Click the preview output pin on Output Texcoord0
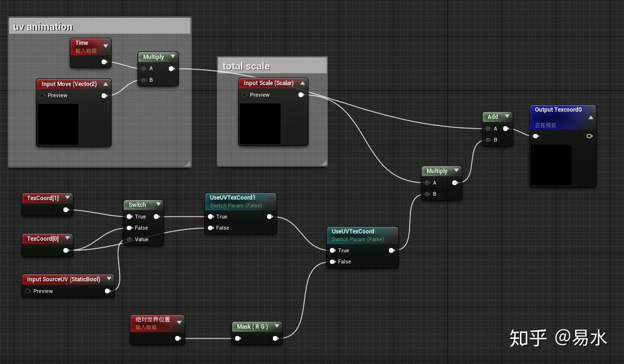 590,136
